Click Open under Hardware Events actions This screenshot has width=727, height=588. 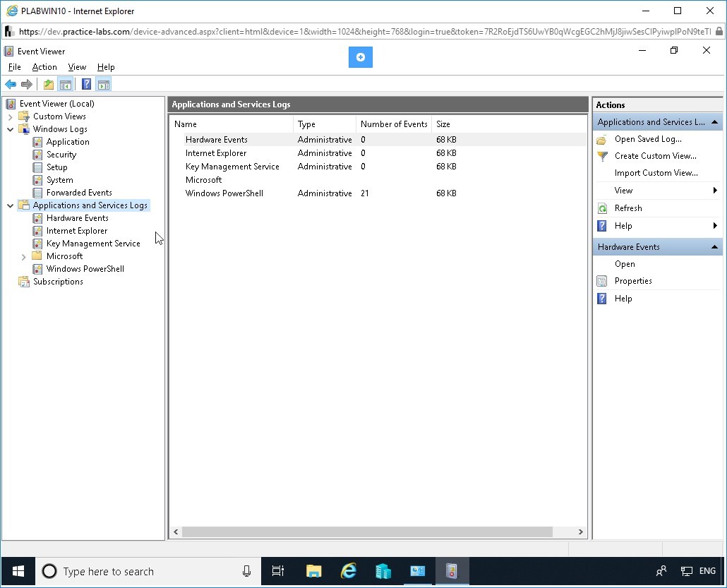point(625,264)
